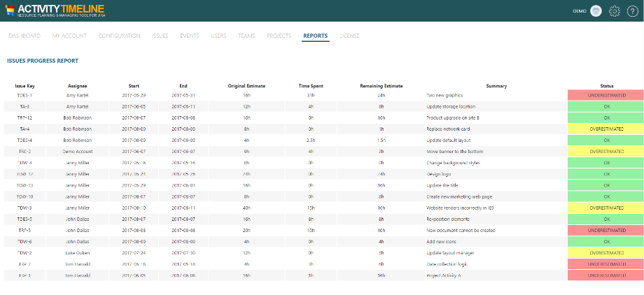Click the ActivityTimeline logo icon
The height and width of the screenshot is (295, 644).
pyautogui.click(x=10, y=10)
